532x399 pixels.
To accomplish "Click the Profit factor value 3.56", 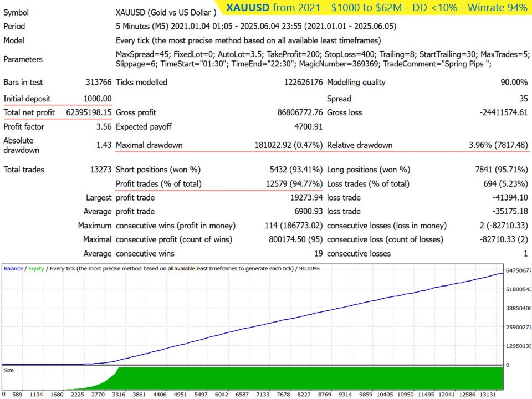I will pyautogui.click(x=104, y=127).
